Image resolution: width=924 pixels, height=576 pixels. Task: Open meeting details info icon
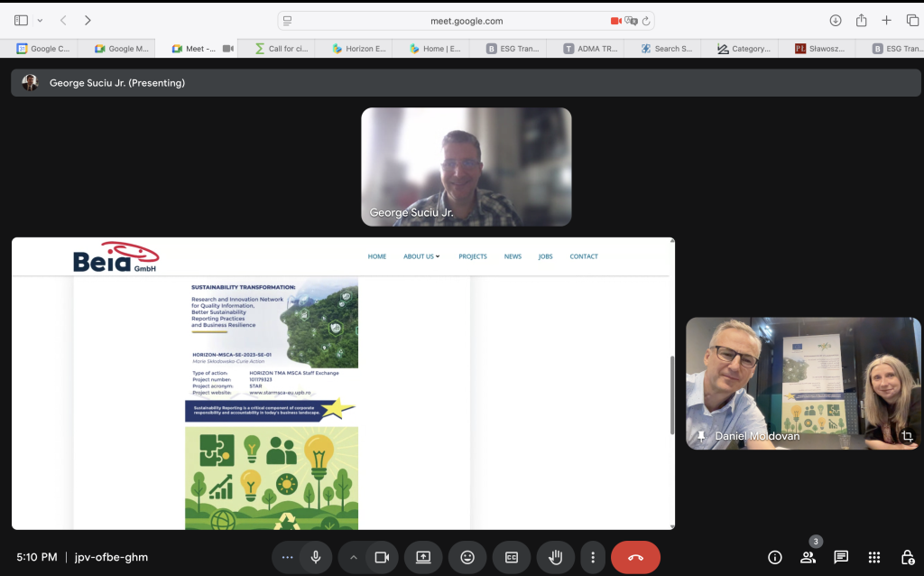[x=774, y=557]
